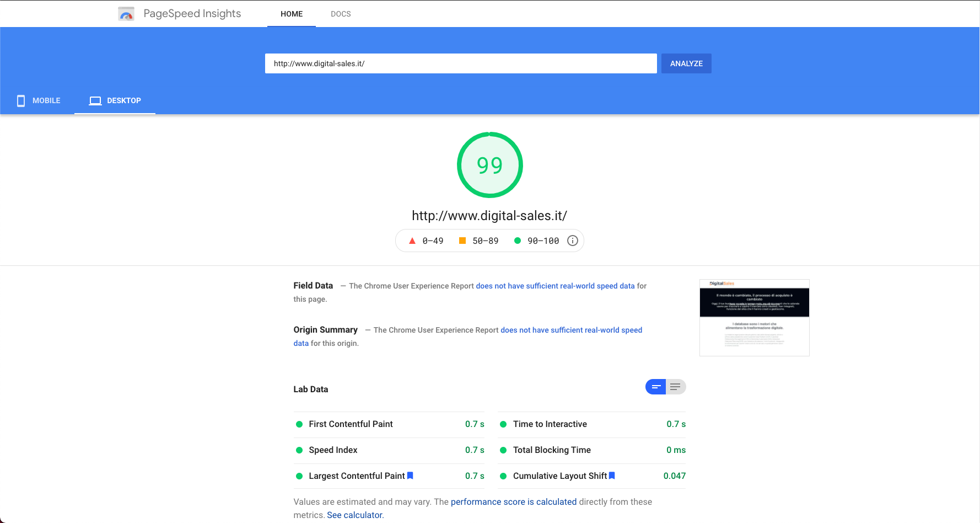Open Origin Summary insufficient speed data link
Screen dimensions: 980x523
click(571, 330)
